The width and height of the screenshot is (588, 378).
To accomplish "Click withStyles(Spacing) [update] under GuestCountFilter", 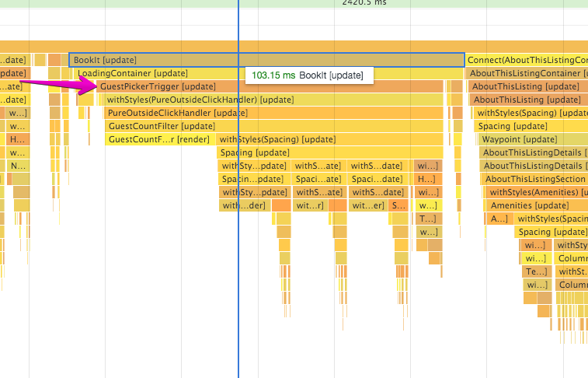I will pyautogui.click(x=329, y=139).
